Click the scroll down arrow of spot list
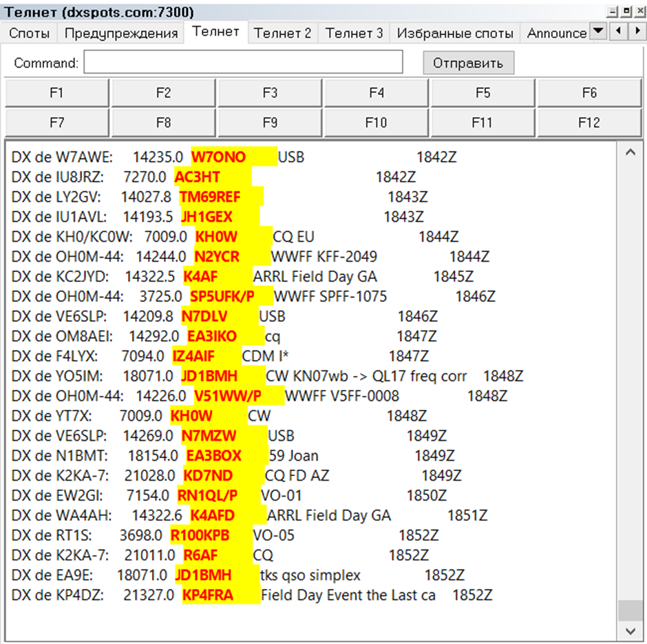Screen dimensions: 647x644 (x=630, y=631)
